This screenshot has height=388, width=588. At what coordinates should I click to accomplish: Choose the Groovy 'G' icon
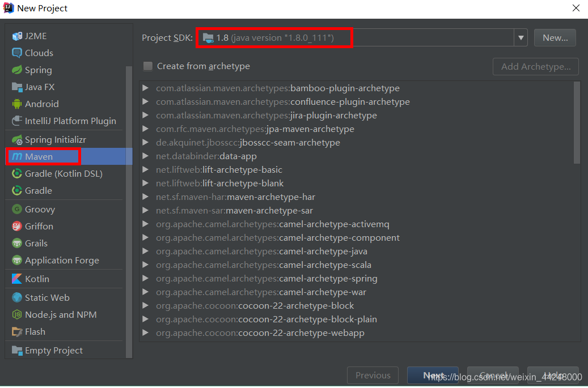click(17, 210)
